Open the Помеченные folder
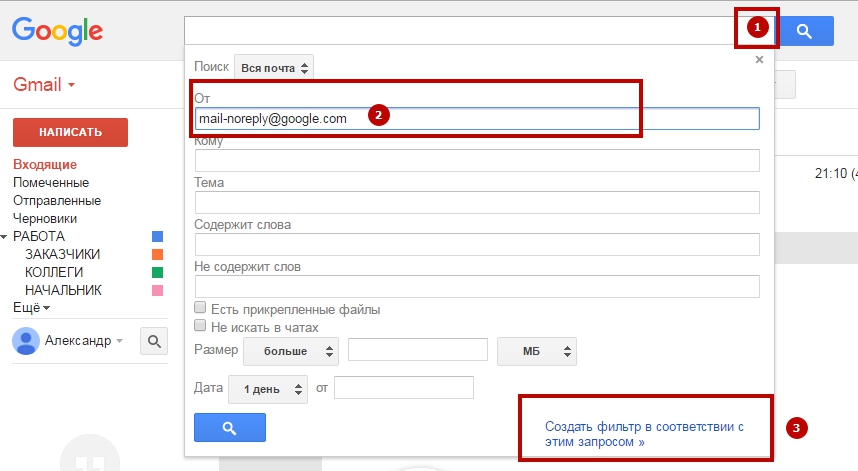Image resolution: width=858 pixels, height=471 pixels. click(51, 182)
